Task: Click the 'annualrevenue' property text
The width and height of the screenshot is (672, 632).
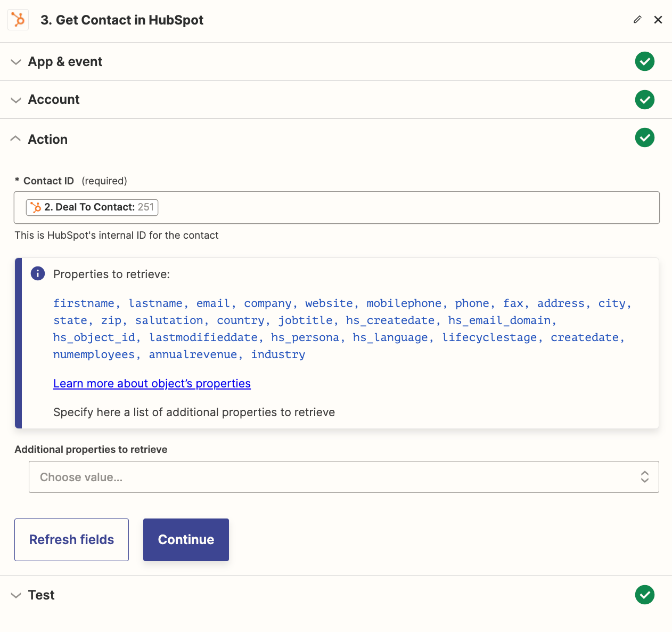Action: tap(193, 355)
